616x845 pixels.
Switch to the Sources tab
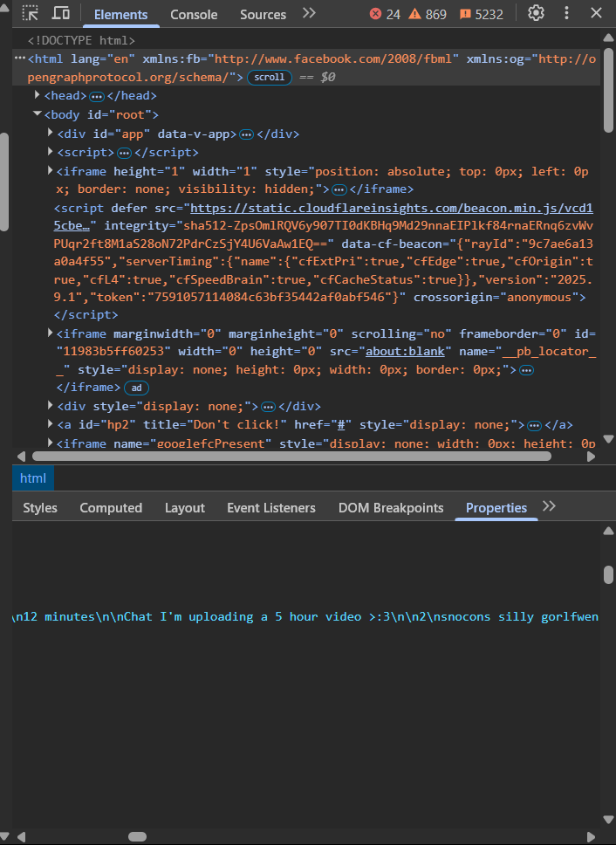(263, 15)
